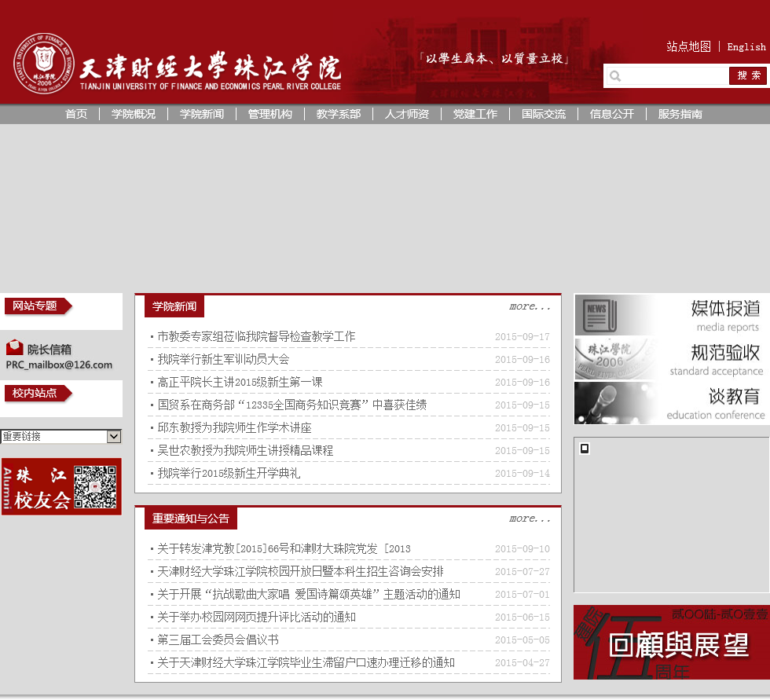The image size is (770, 700).
Task: Open the 网站专题 section header
Action: click(38, 306)
